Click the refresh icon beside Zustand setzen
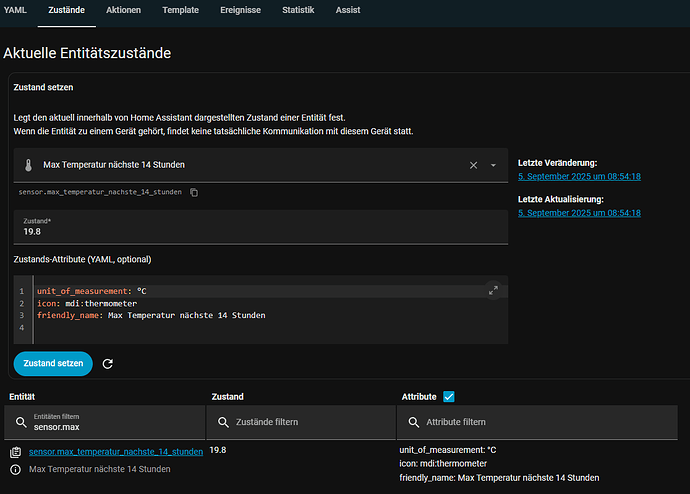 108,364
